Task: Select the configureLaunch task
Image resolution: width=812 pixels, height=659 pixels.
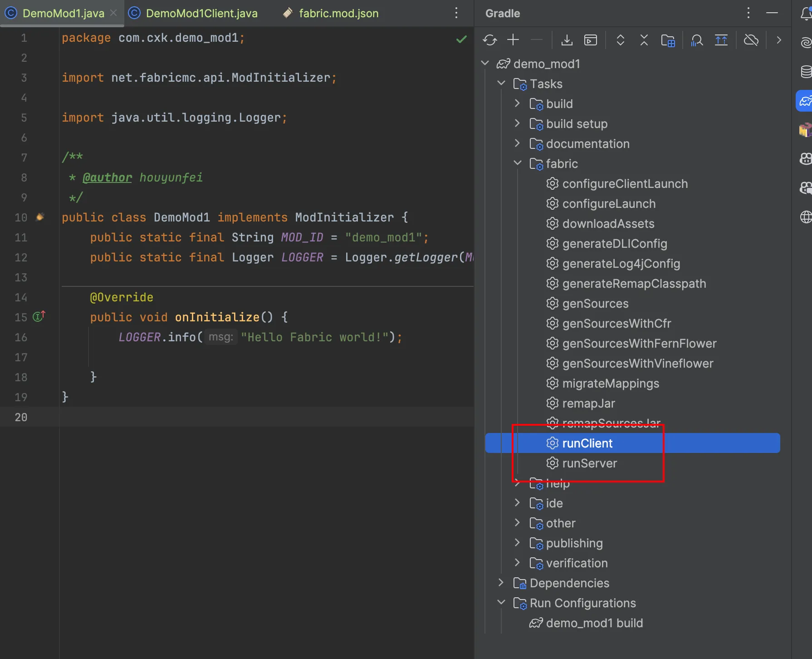Action: click(609, 204)
